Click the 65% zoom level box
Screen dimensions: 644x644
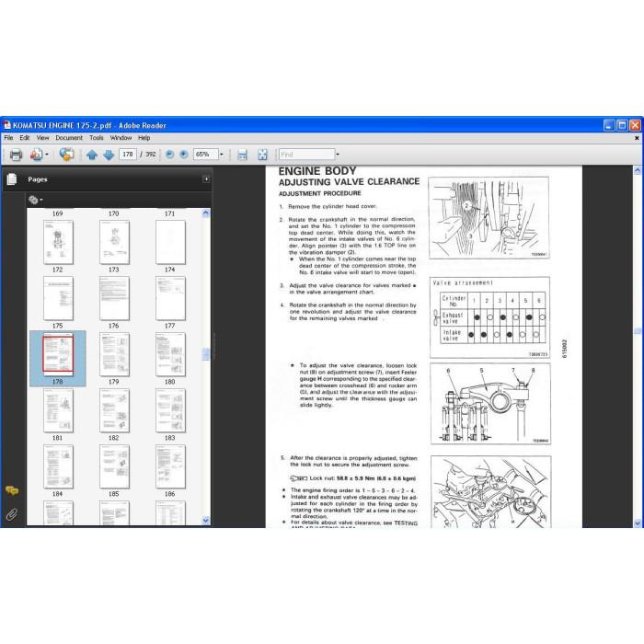point(205,155)
